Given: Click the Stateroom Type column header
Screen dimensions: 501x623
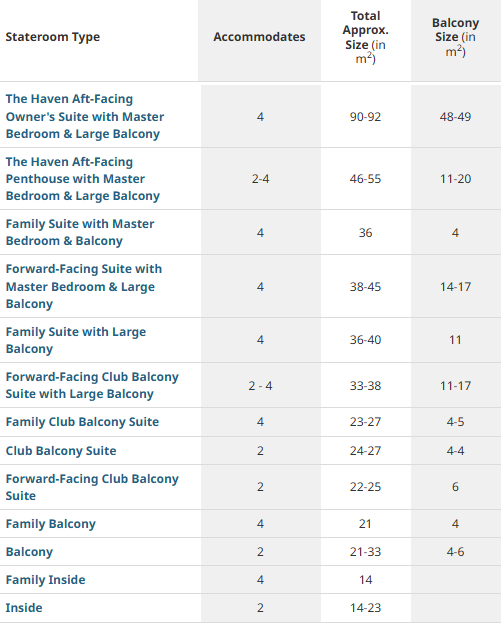Looking at the screenshot, I should 52,37.
